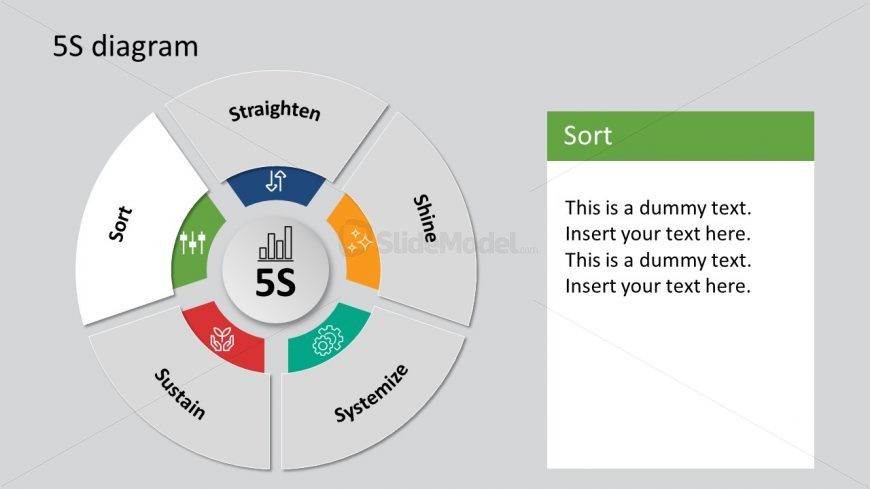Click the empty white area of text panel

coord(680,383)
